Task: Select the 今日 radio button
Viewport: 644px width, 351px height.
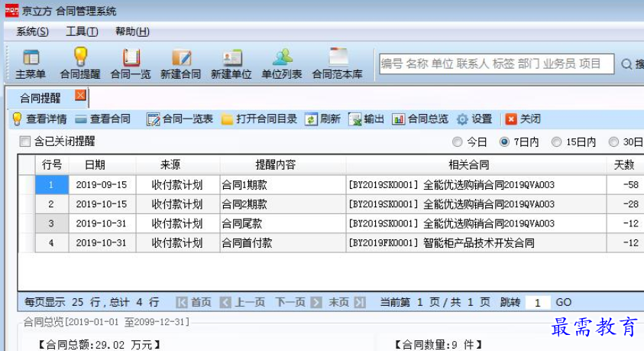Action: point(457,141)
